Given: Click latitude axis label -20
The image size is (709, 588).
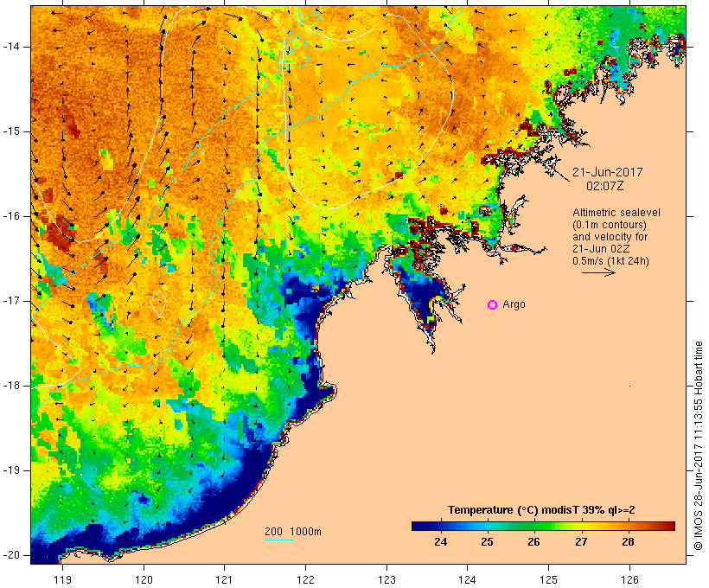Looking at the screenshot, I should (x=11, y=555).
